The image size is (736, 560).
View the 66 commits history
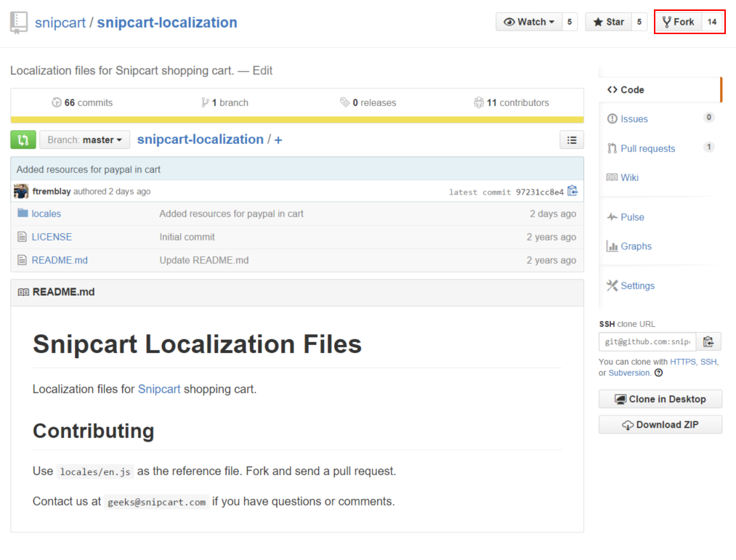[82, 102]
